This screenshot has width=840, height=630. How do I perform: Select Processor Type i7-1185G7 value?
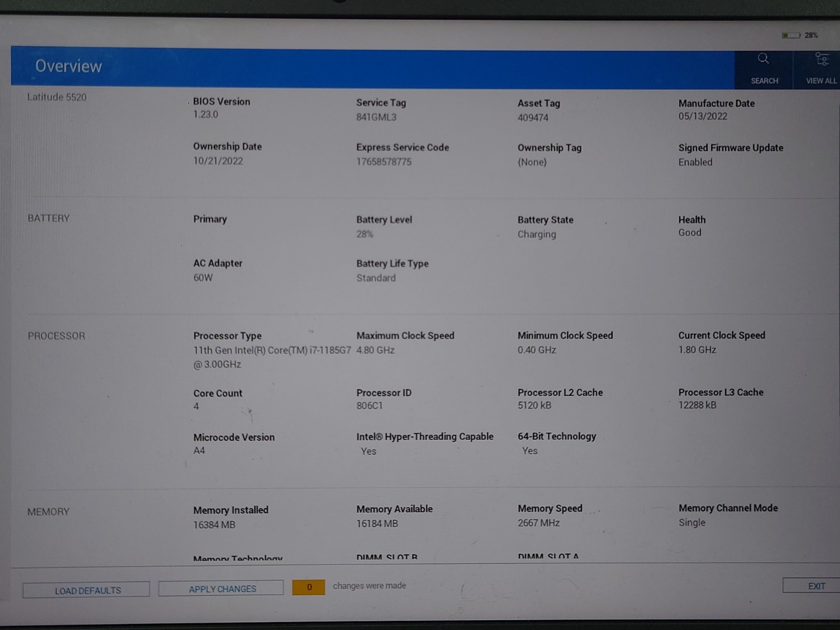[272, 357]
